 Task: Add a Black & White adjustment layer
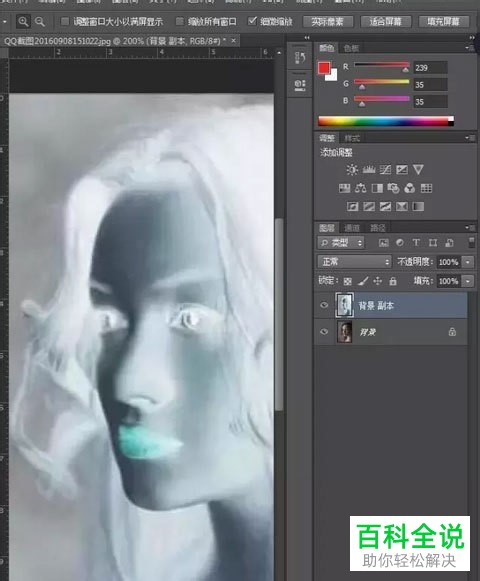(x=377, y=188)
